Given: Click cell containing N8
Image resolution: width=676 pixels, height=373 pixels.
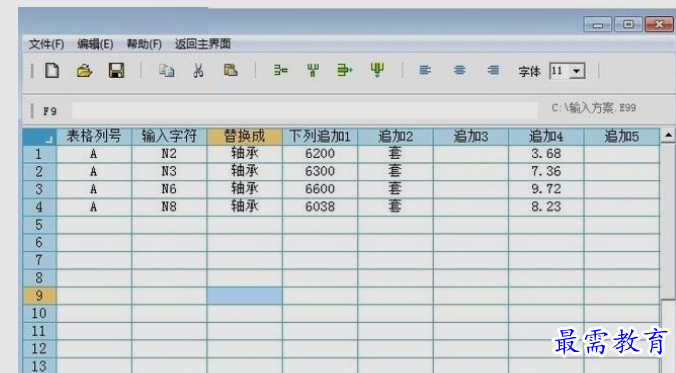Looking at the screenshot, I should [x=169, y=207].
